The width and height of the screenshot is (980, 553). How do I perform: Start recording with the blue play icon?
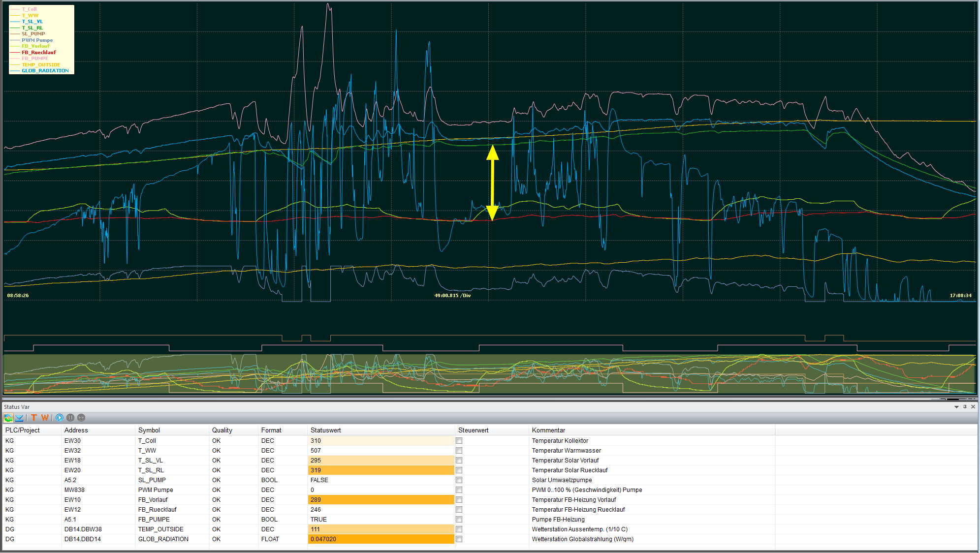60,418
